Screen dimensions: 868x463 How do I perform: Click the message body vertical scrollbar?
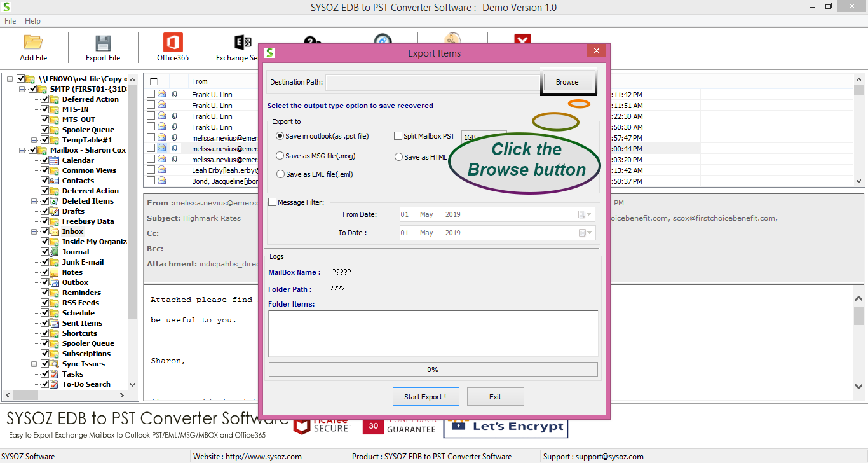[859, 343]
